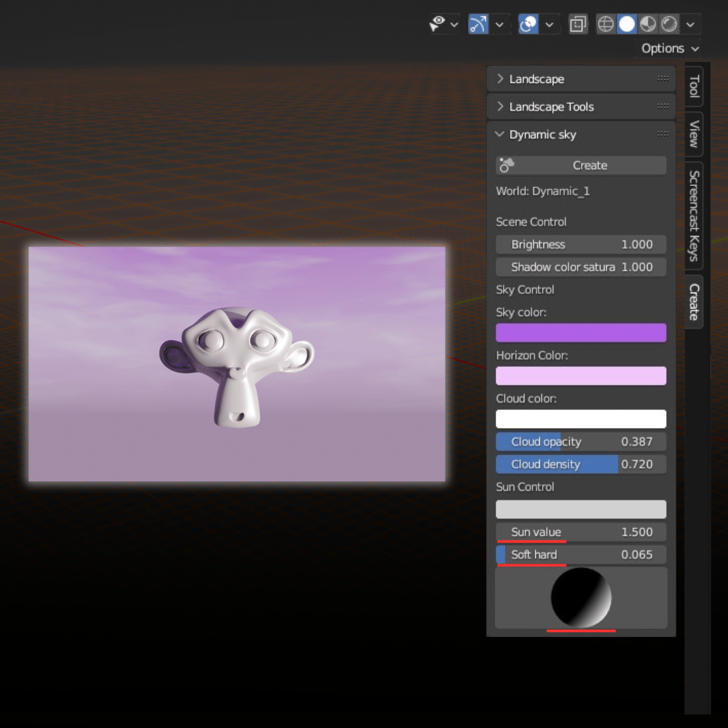Open the Horizon Color swatch
Viewport: 728px width, 728px height.
pyautogui.click(x=581, y=375)
